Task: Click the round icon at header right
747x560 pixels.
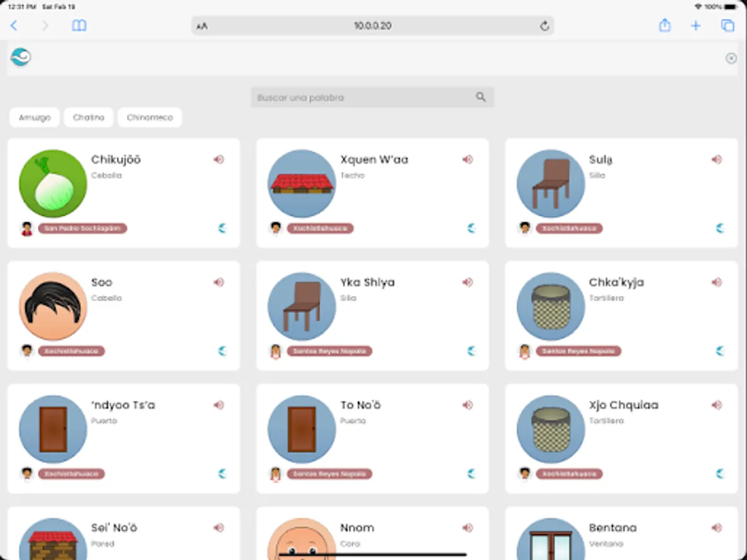Action: pyautogui.click(x=731, y=58)
